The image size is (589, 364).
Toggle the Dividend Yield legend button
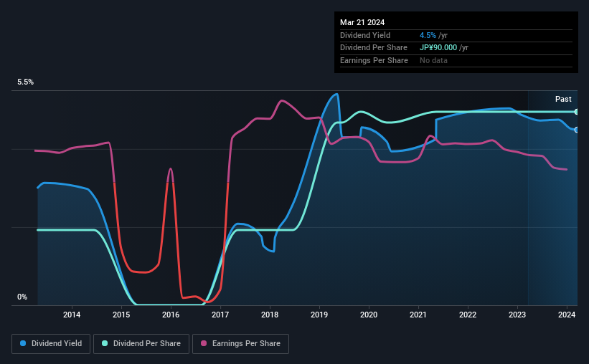[51, 344]
